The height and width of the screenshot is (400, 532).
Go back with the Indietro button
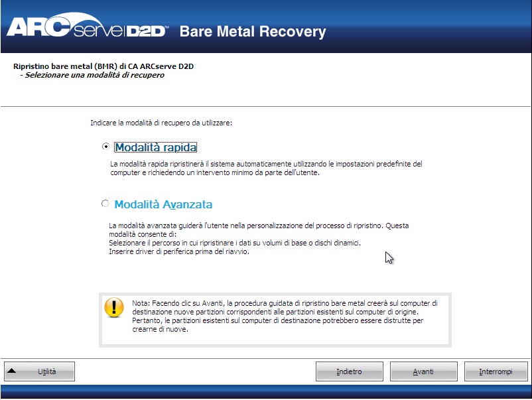[x=349, y=371]
